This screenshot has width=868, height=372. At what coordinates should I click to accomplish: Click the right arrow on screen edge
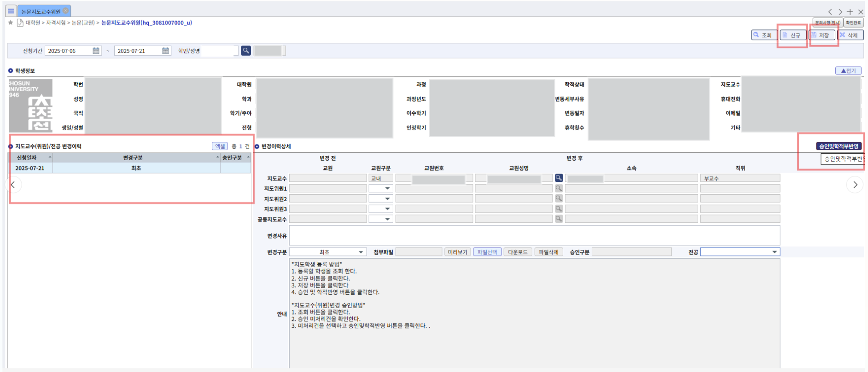[855, 185]
